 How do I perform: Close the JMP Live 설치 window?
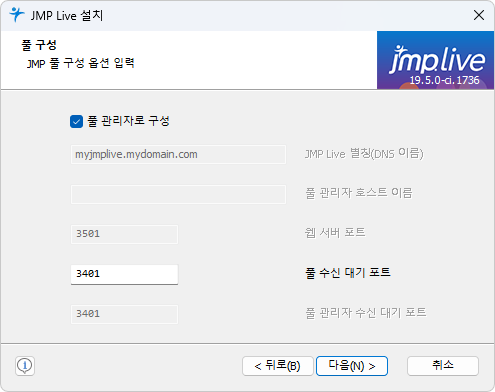pyautogui.click(x=479, y=15)
